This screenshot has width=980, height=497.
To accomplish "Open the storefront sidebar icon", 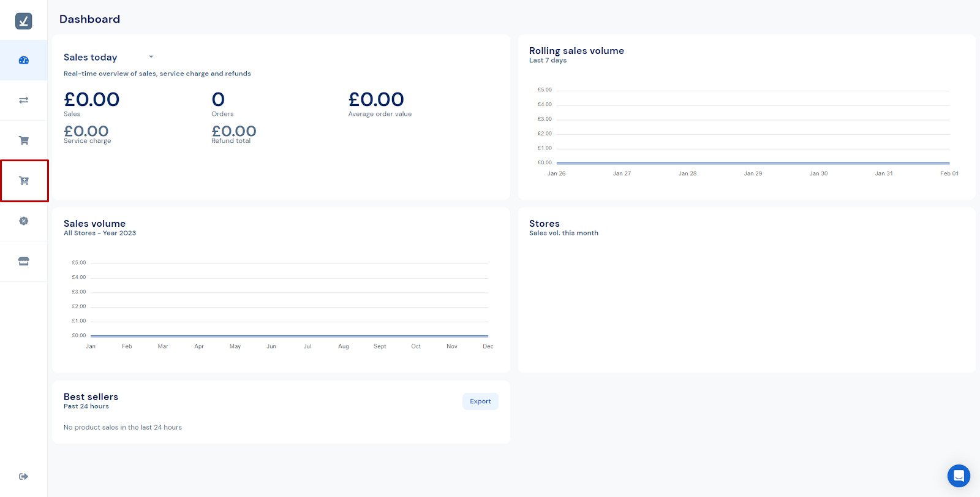I will coord(24,261).
